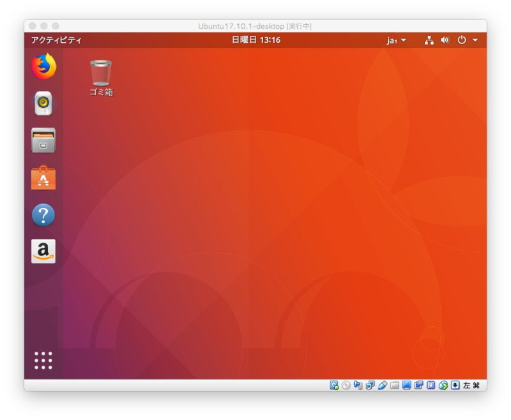This screenshot has width=511, height=420.
Task: Open the Amazon launcher in dock
Action: pos(43,251)
